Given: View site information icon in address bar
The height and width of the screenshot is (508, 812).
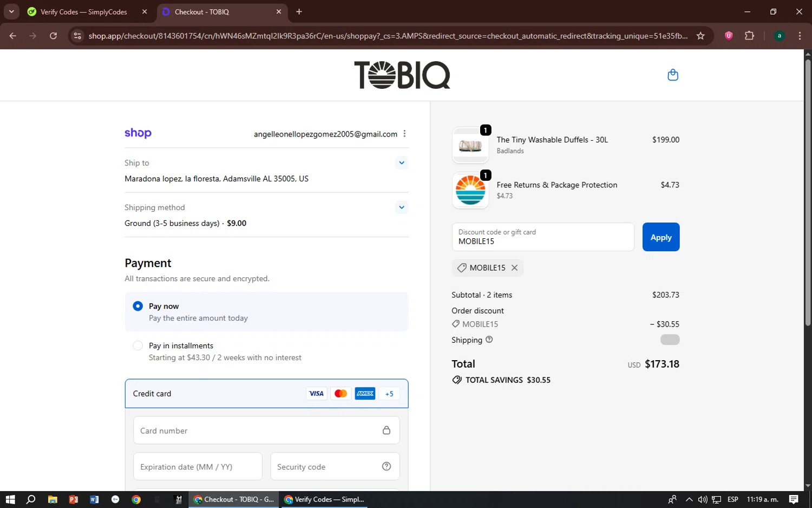Looking at the screenshot, I should point(77,36).
